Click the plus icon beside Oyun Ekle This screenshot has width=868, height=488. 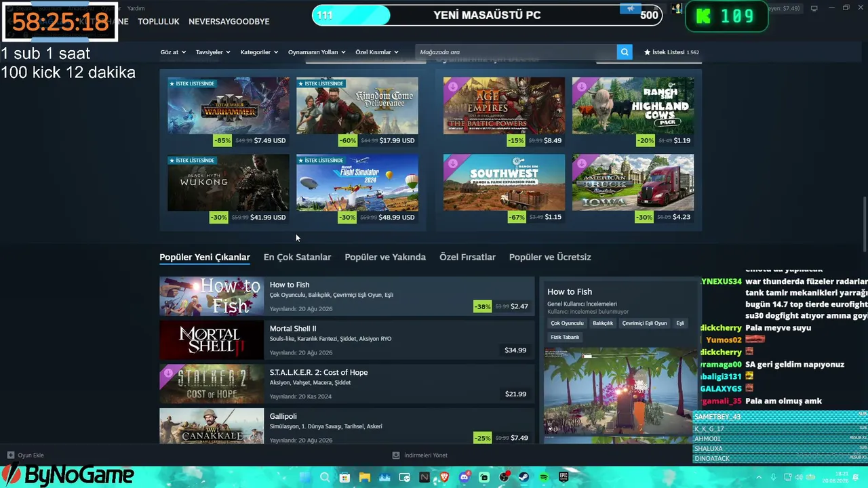pyautogui.click(x=10, y=455)
